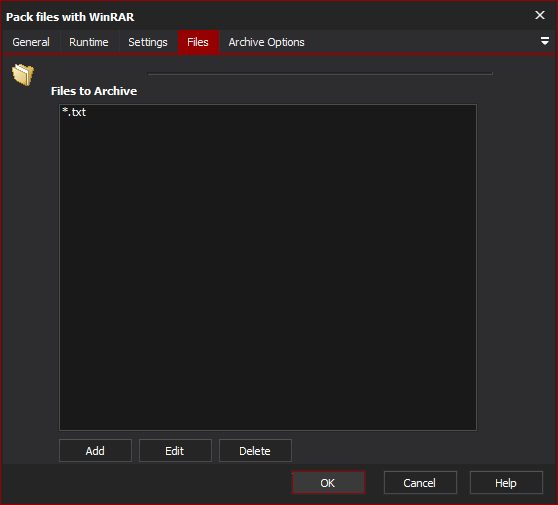The width and height of the screenshot is (558, 505).
Task: Open Help for this action
Action: 506,483
